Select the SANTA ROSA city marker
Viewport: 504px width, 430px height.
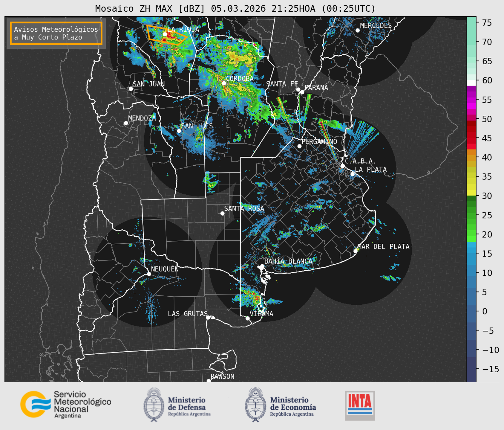(x=222, y=213)
